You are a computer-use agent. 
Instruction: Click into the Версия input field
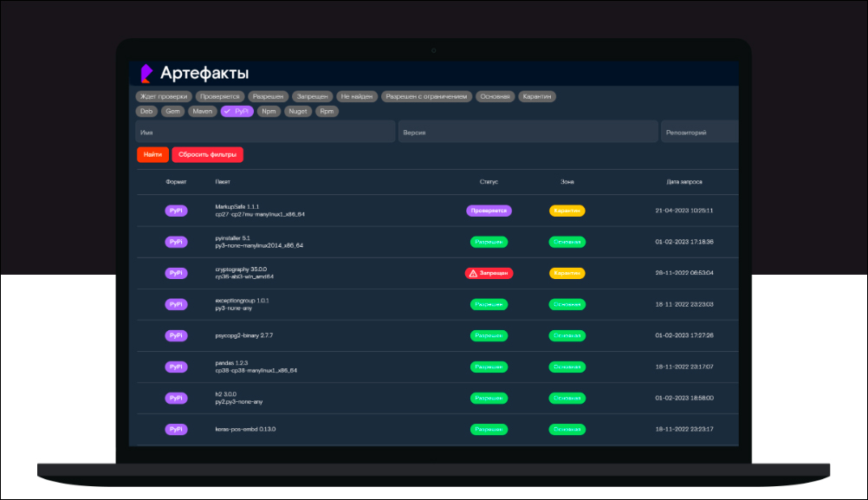[528, 133]
